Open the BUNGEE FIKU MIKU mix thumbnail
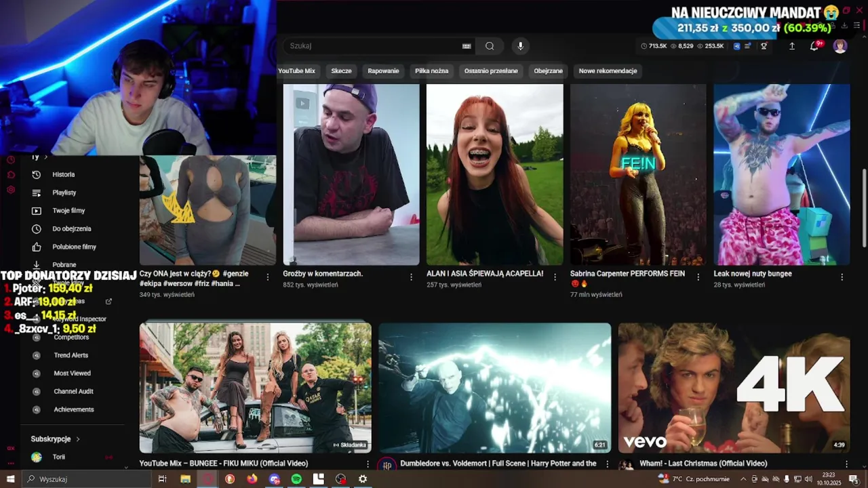Image resolution: width=868 pixels, height=488 pixels. tap(255, 388)
